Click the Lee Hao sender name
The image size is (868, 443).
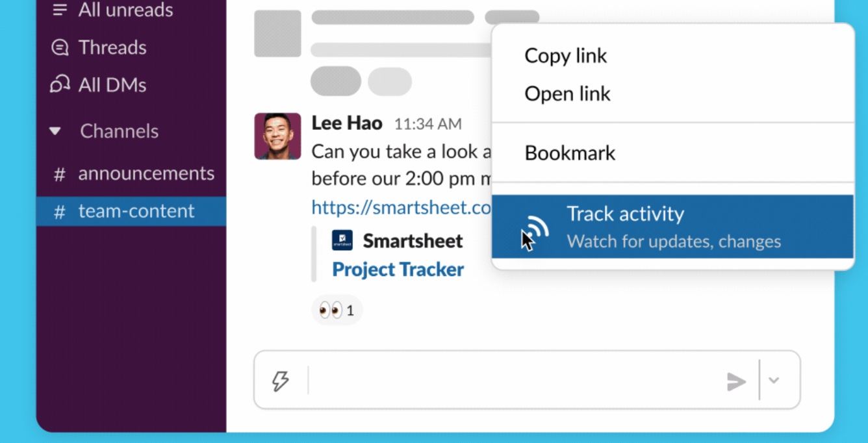click(x=347, y=123)
